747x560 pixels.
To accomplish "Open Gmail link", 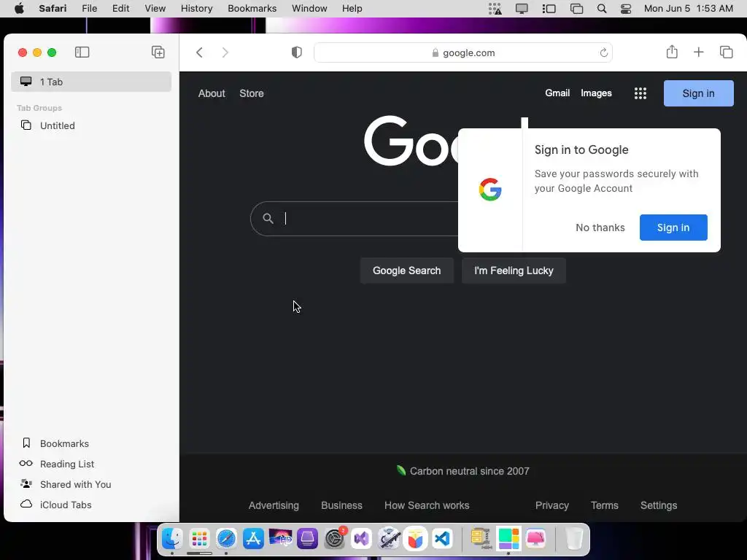I will [557, 93].
